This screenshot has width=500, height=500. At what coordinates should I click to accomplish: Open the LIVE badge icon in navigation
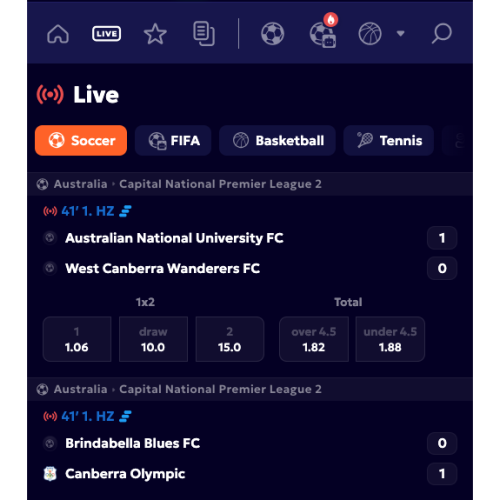click(x=106, y=34)
